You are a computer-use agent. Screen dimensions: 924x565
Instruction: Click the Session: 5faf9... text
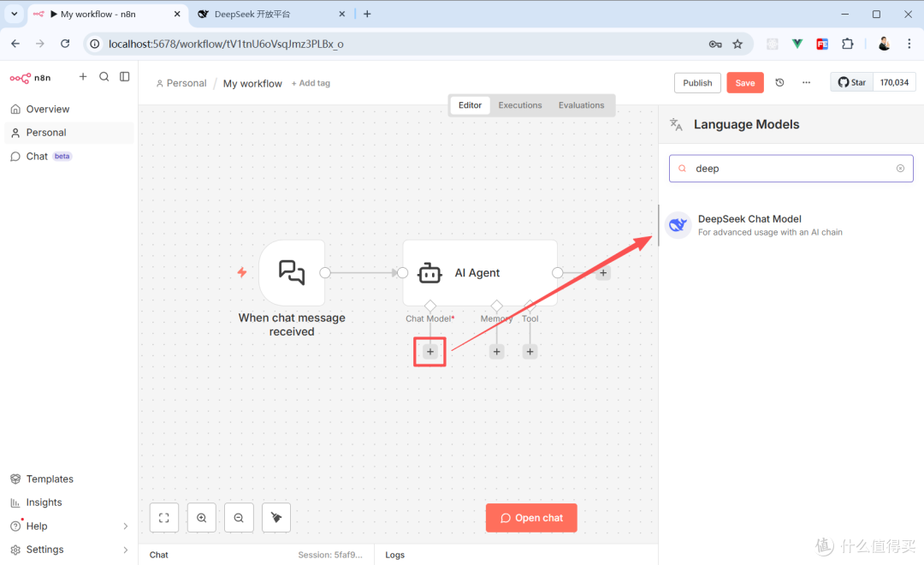330,555
